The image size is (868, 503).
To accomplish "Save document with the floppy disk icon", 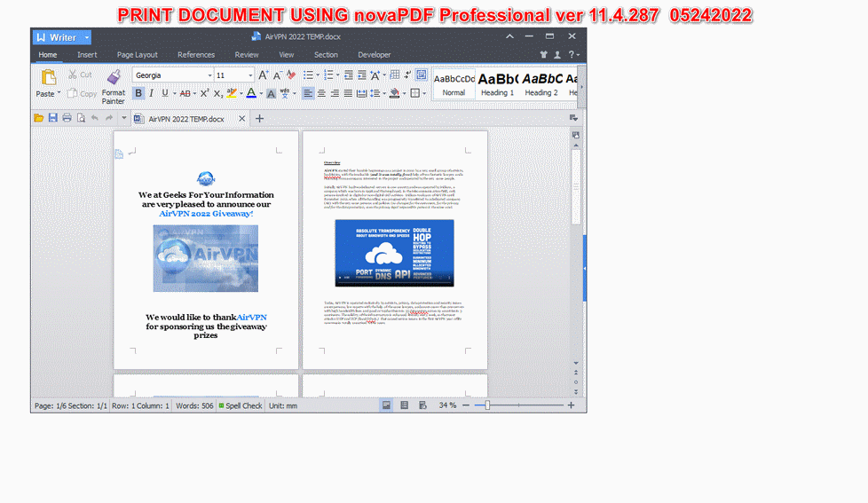I will tap(52, 118).
